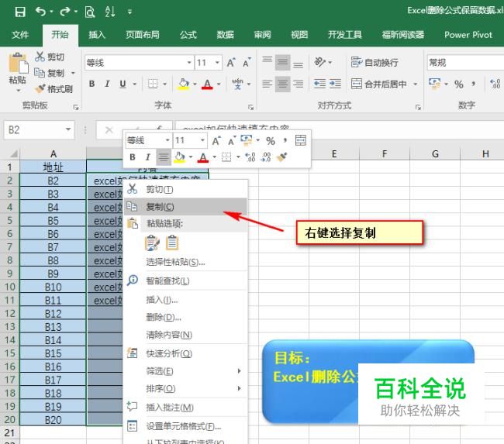The width and height of the screenshot is (504, 444).
Task: Choose Smart Lookup (智能查找) in context menu
Action: point(185,281)
